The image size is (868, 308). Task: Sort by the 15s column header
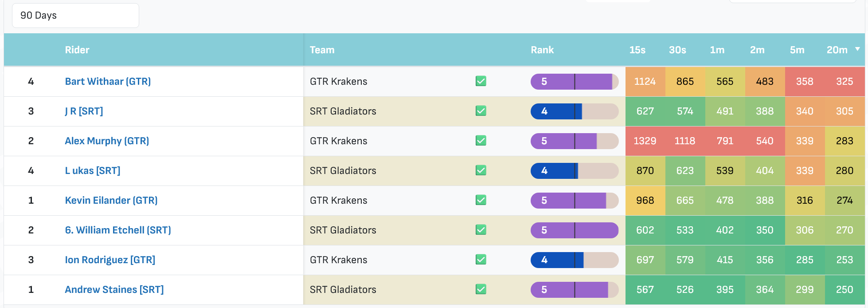click(x=637, y=50)
